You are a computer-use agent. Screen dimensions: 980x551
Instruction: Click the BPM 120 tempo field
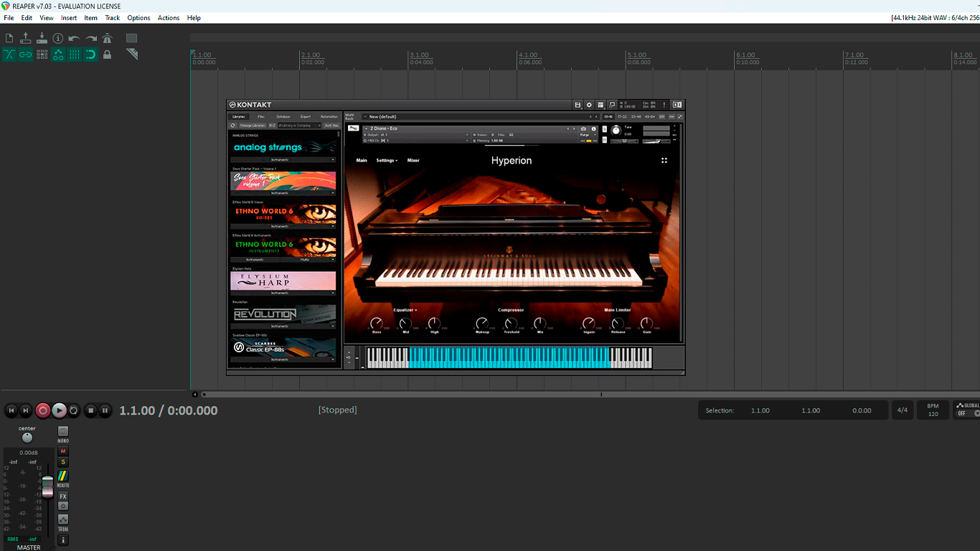click(x=933, y=410)
